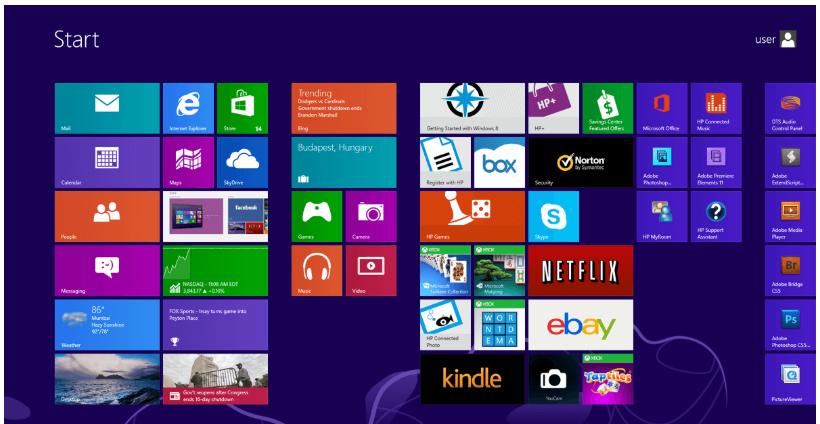Open the Music headphones tile

[317, 270]
